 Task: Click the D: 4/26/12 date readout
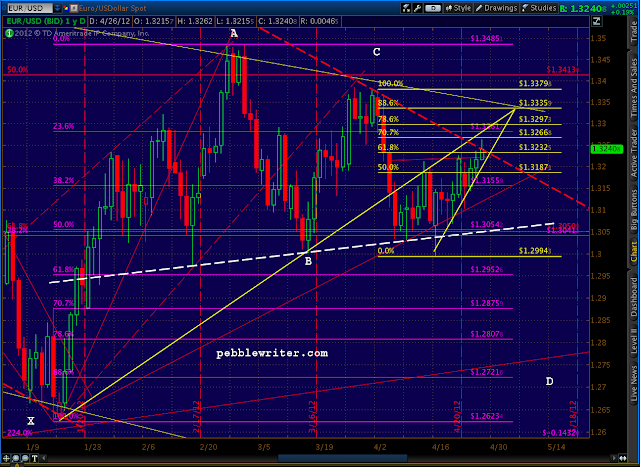point(108,21)
